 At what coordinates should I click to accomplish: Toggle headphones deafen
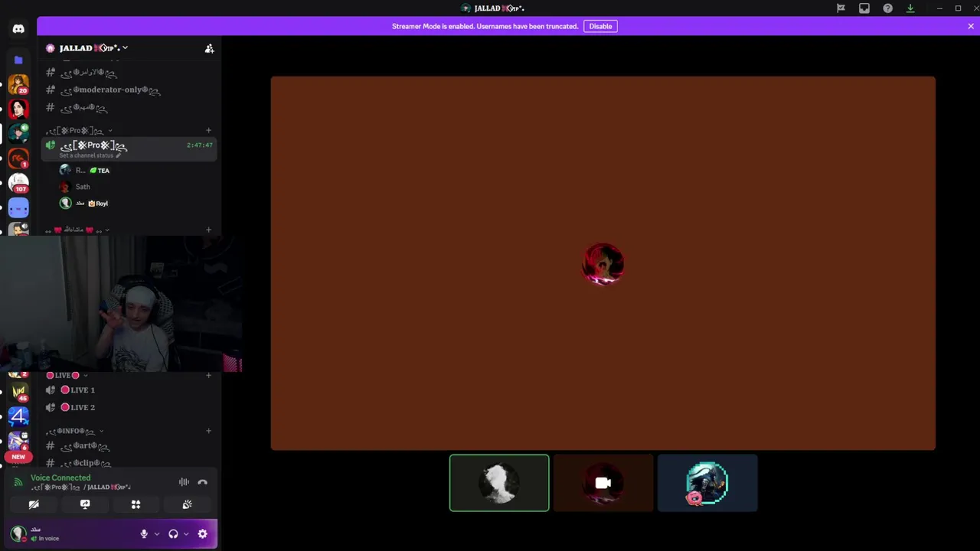pyautogui.click(x=173, y=534)
